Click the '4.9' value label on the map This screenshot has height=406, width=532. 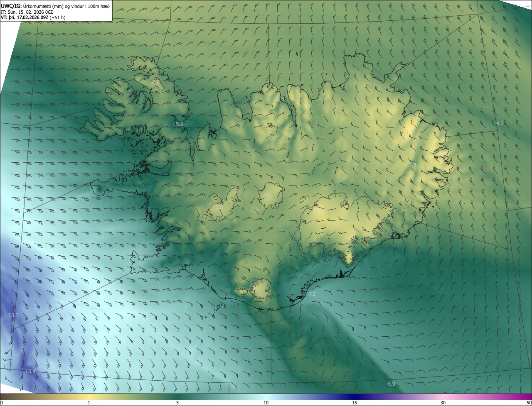(391, 384)
